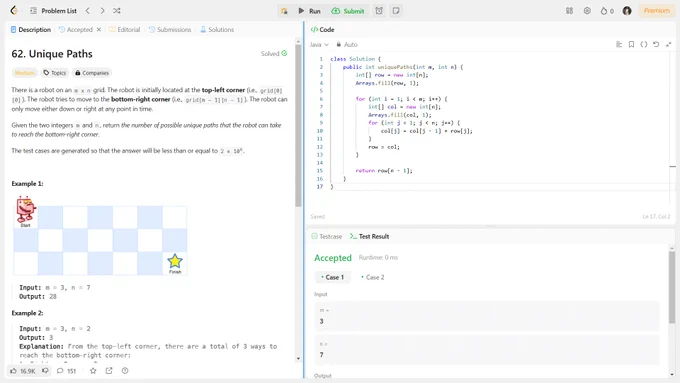Click line number 10 in the editor
The width and height of the screenshot is (680, 383).
tap(320, 131)
